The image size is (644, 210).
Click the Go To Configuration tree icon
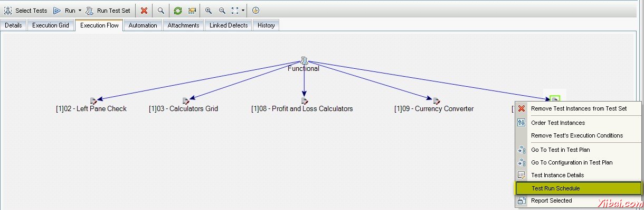(522, 162)
